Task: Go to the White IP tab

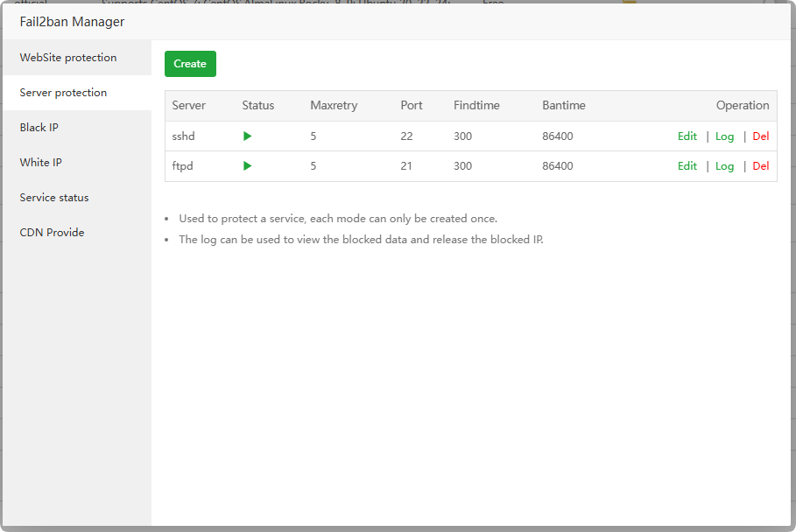Action: (x=41, y=163)
